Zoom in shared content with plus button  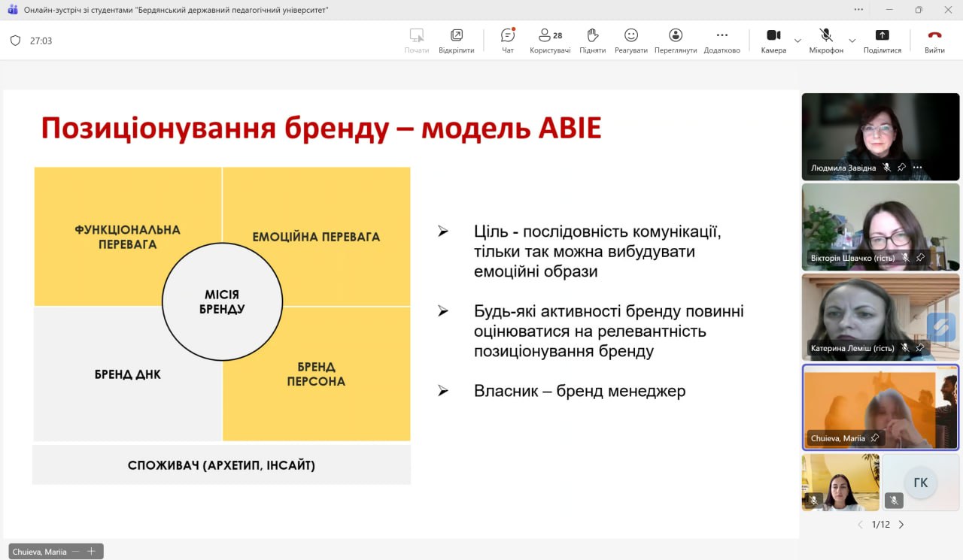[91, 552]
